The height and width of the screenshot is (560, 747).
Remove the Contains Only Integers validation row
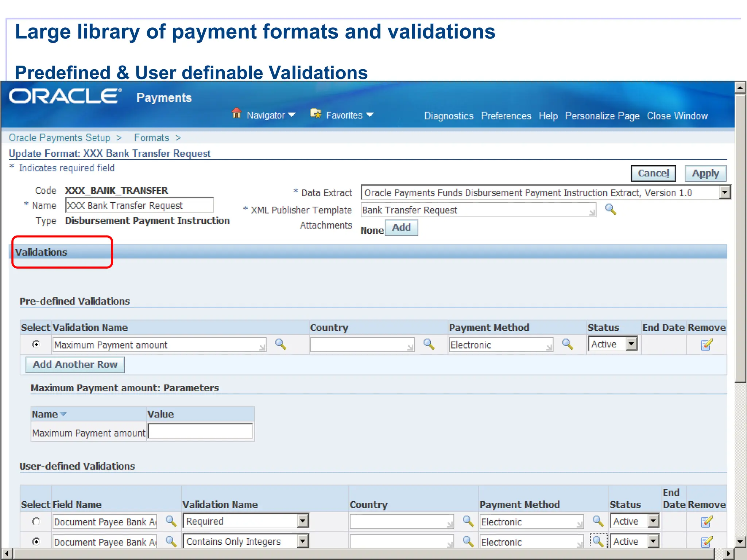pyautogui.click(x=707, y=542)
